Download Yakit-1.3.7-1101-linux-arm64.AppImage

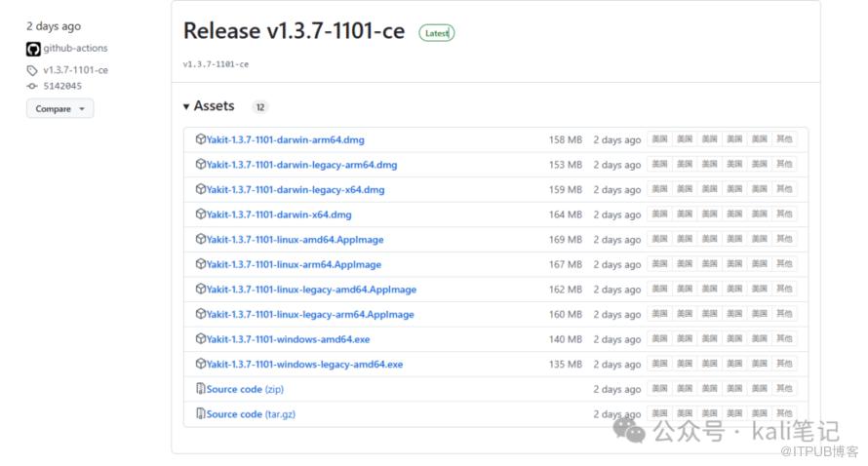294,264
